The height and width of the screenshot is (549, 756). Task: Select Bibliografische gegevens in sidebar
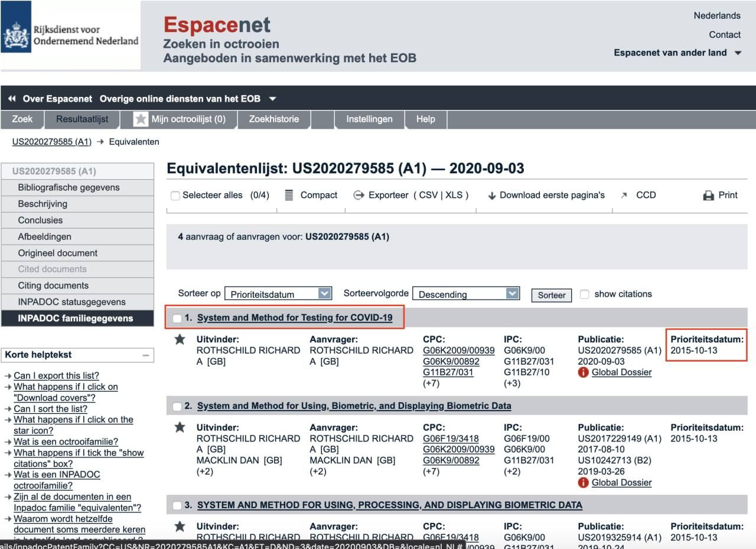(x=69, y=187)
